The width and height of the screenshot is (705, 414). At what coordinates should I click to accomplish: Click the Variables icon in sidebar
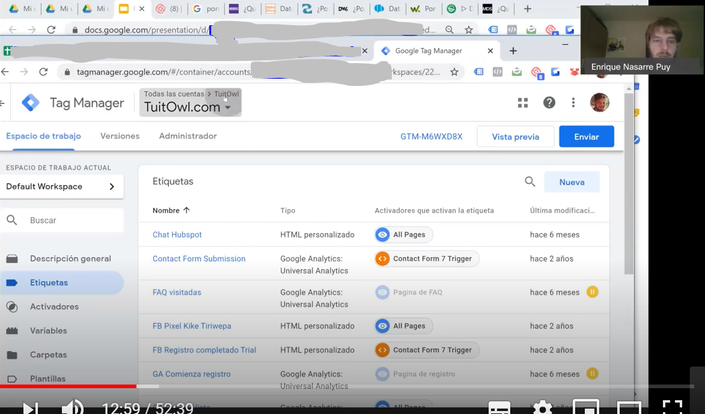pyautogui.click(x=12, y=331)
